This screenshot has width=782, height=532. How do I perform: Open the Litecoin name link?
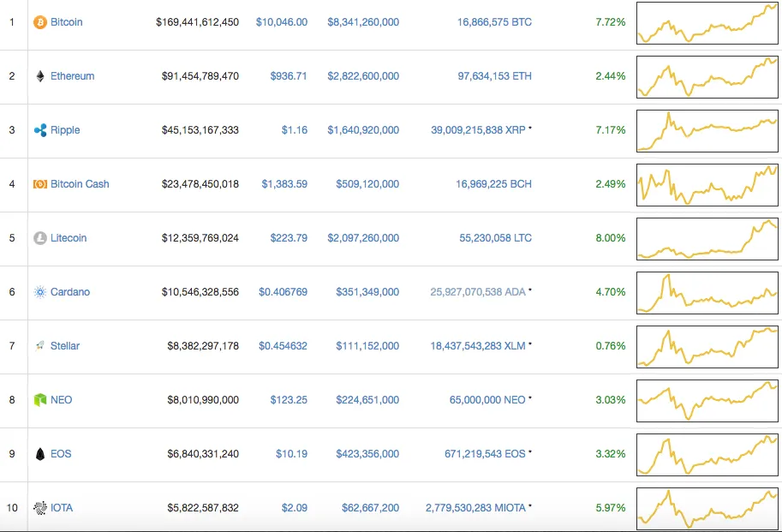69,238
